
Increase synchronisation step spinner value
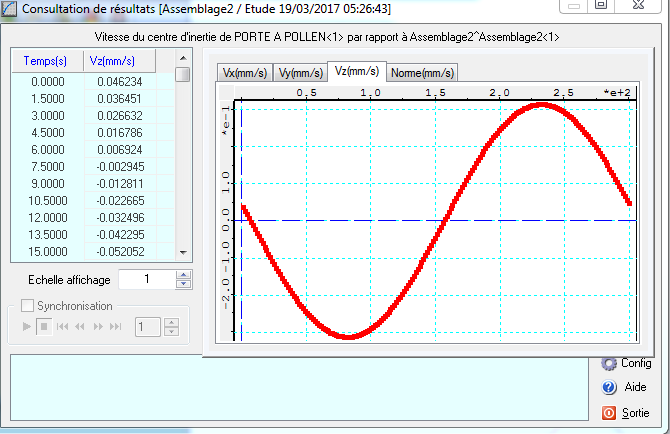171,323
